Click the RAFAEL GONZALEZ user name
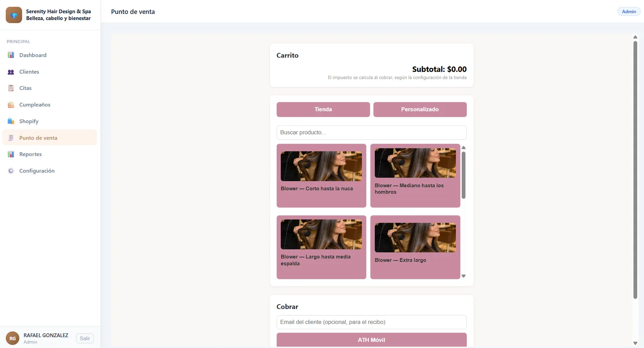 pyautogui.click(x=46, y=335)
